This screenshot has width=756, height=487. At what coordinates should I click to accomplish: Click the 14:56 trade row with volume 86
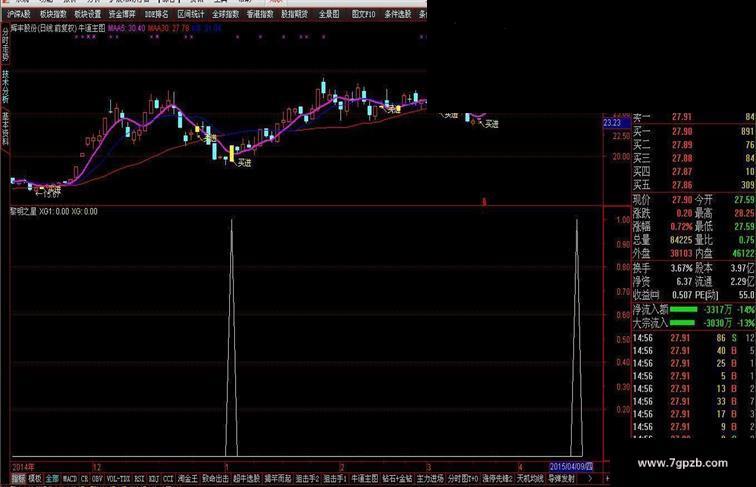(693, 338)
